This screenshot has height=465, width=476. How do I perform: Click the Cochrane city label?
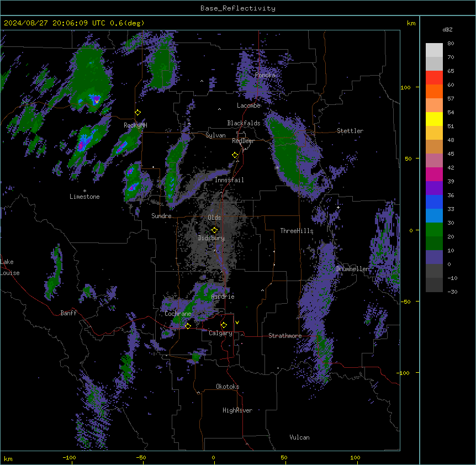coord(178,314)
